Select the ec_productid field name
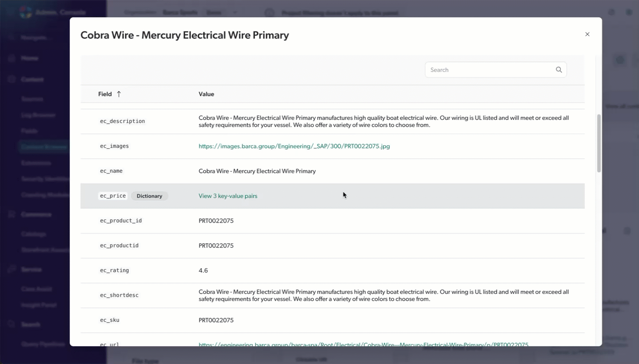 [119, 245]
